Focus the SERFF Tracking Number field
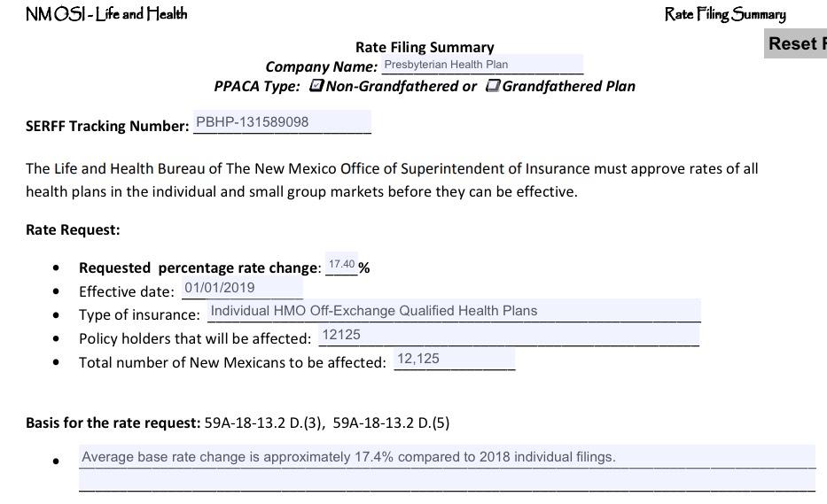 click(x=281, y=122)
